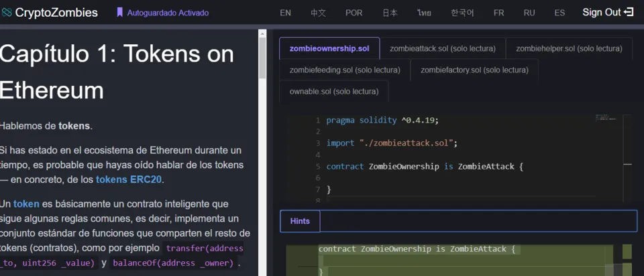This screenshot has width=644, height=276.
Task: Switch language to 한국어
Action: pos(462,13)
